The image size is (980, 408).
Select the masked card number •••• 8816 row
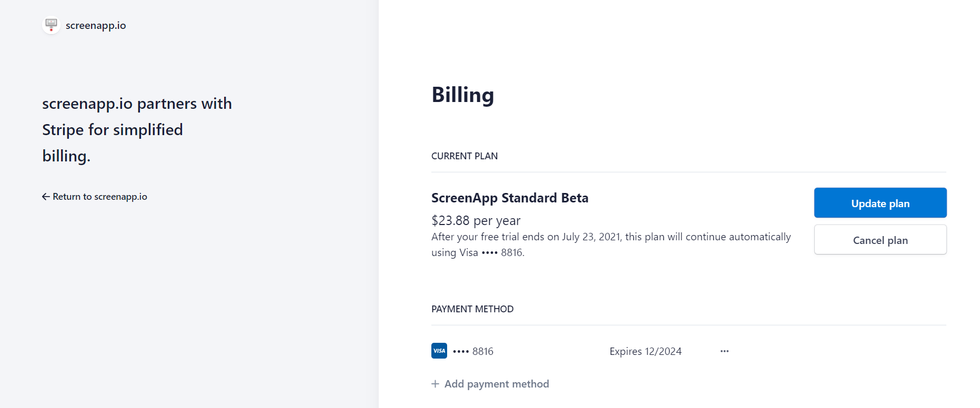coord(473,351)
